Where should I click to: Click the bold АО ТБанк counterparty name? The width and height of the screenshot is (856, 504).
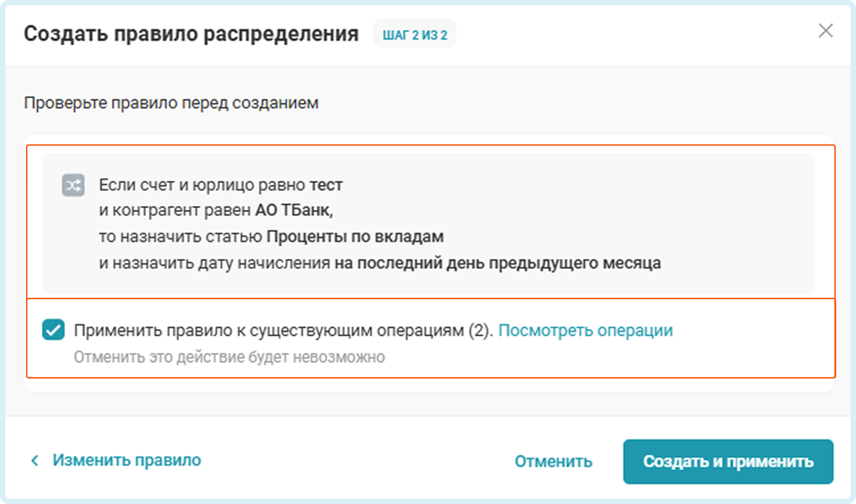pos(294,211)
